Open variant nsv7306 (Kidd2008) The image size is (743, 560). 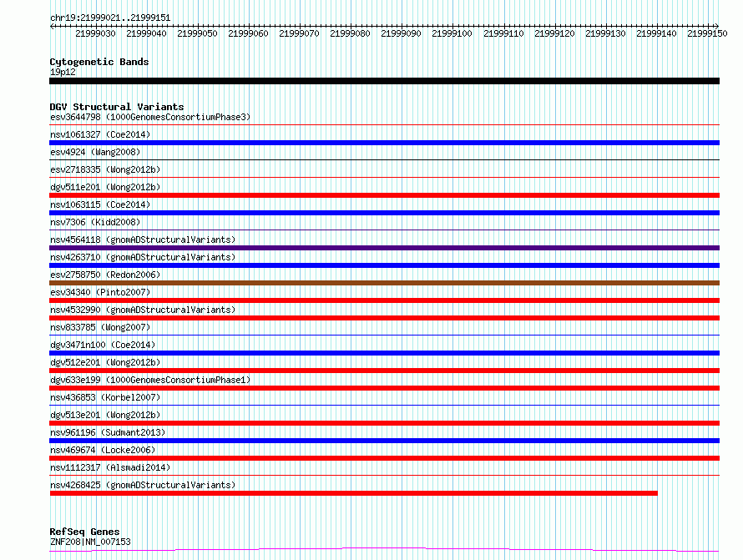pos(95,222)
